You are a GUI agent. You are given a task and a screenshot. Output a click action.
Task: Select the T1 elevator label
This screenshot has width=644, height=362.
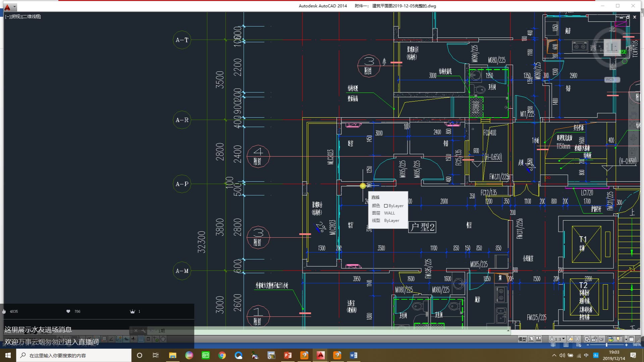click(583, 239)
